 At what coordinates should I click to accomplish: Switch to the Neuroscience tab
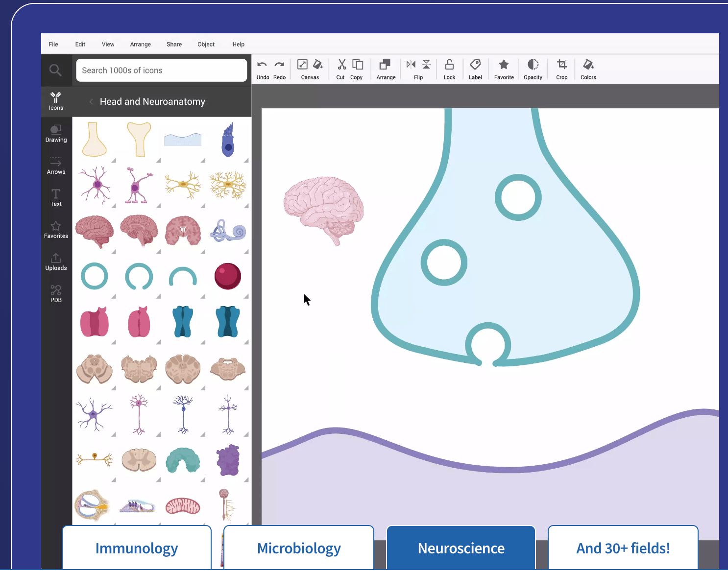(461, 548)
